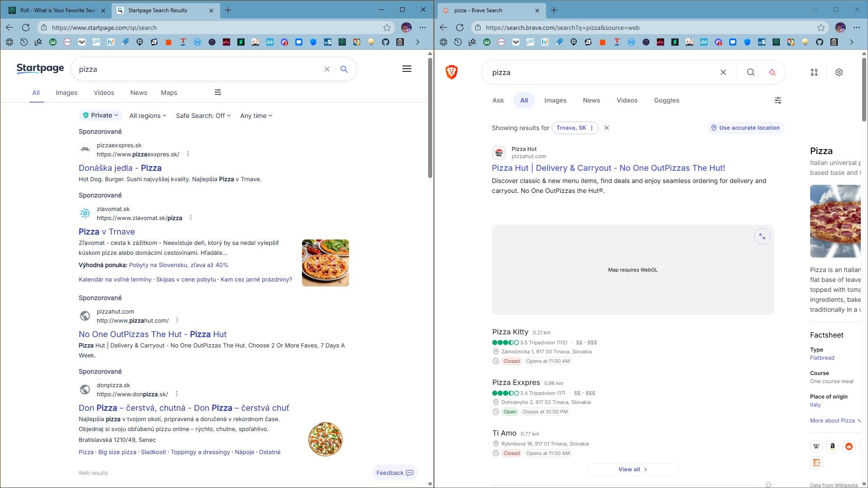Open lightbulb bookmark in the Brave Search window
The image size is (868, 488).
point(805,42)
